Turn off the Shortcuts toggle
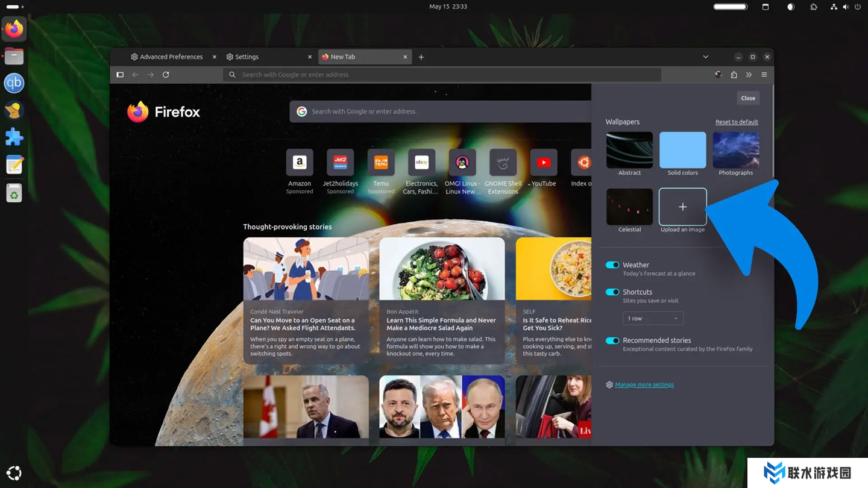Viewport: 868px width, 488px height. click(x=612, y=292)
